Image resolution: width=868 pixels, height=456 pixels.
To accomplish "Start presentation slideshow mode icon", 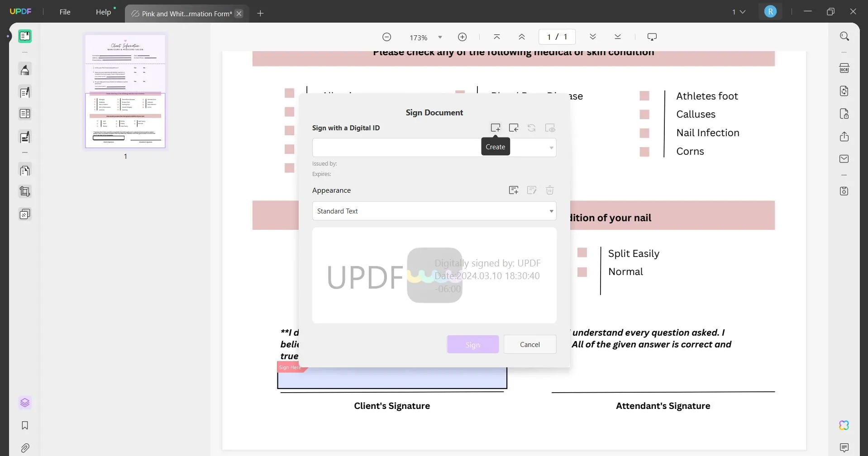I will coord(652,37).
